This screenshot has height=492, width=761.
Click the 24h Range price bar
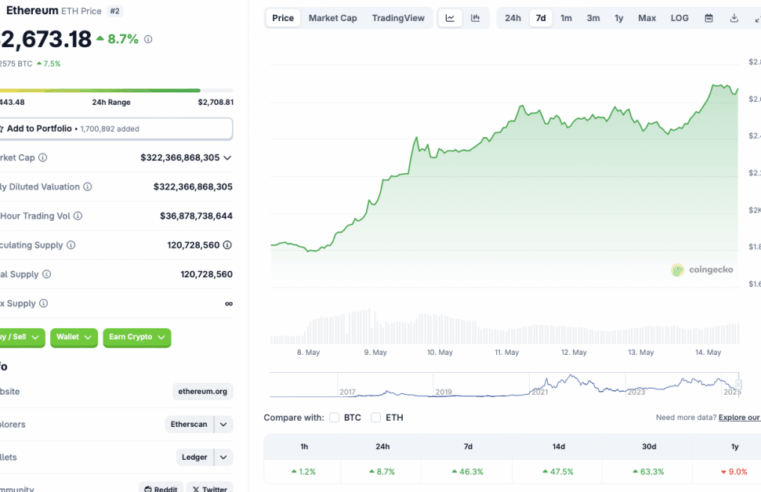click(x=116, y=90)
